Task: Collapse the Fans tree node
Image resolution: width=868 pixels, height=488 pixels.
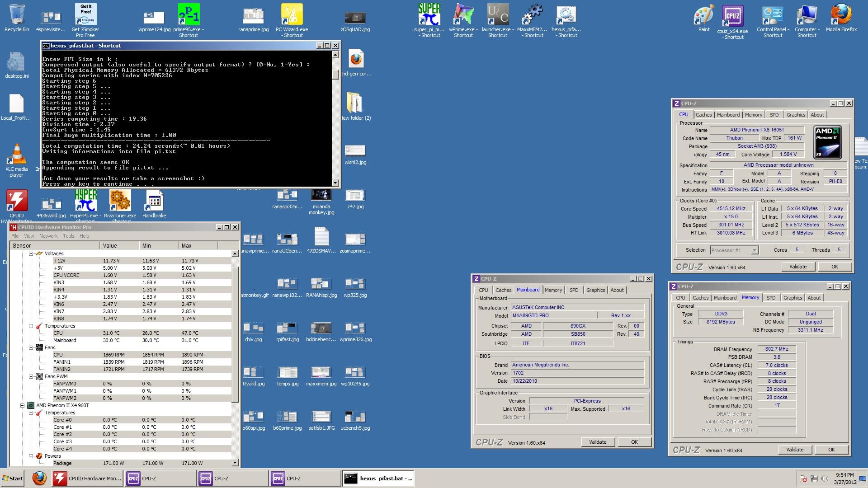Action: pyautogui.click(x=31, y=347)
